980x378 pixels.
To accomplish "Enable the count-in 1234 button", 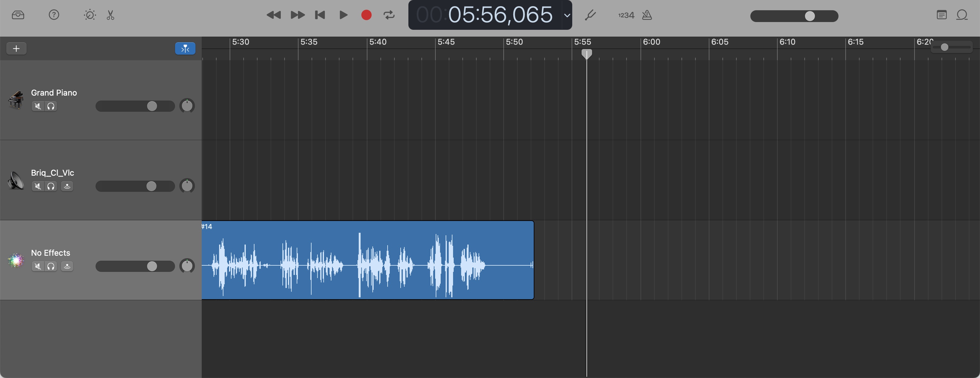I will (626, 15).
